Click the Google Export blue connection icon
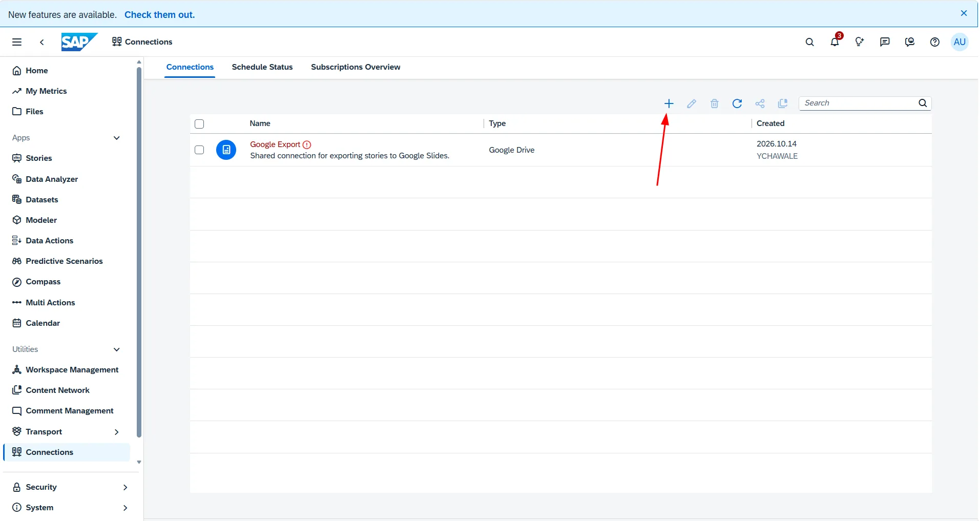 coord(226,150)
